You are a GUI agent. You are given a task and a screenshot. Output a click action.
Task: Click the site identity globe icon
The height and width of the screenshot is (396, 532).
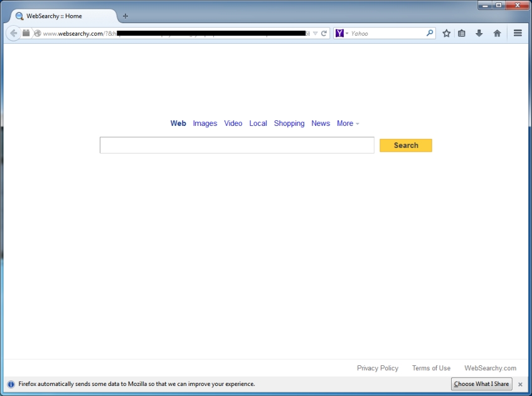(38, 33)
